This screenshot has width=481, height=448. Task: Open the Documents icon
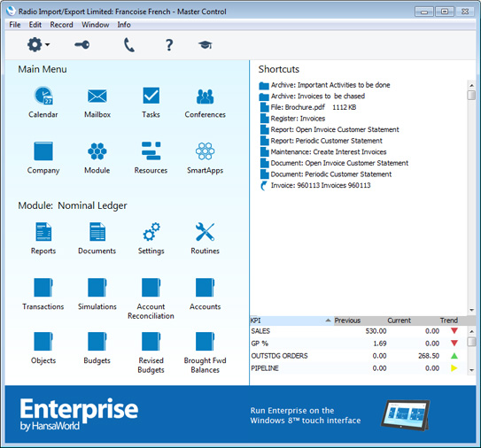pos(97,232)
